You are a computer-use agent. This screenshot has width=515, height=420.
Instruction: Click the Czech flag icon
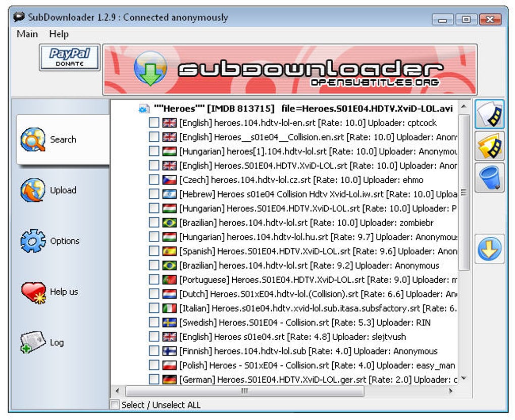tap(170, 180)
